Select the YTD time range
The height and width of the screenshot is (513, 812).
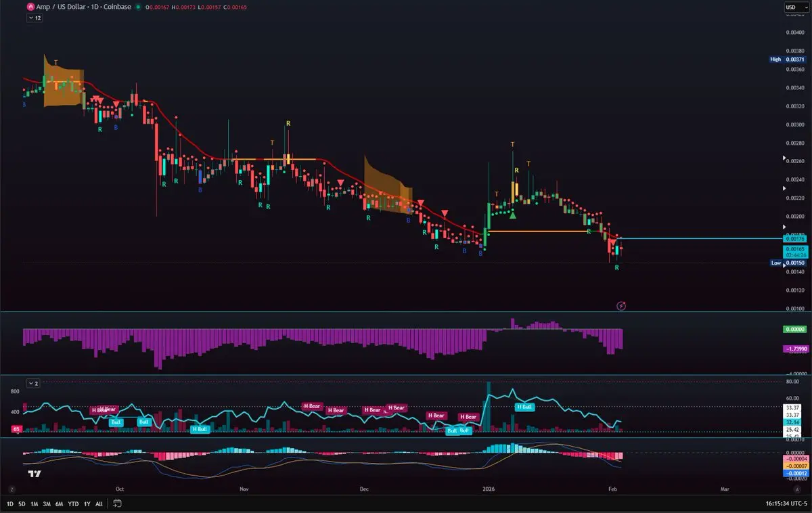click(74, 504)
